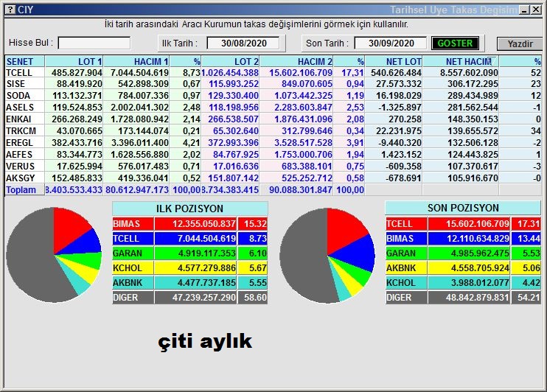The height and width of the screenshot is (392, 547).
Task: Close the CIY window
Action: 536,10
